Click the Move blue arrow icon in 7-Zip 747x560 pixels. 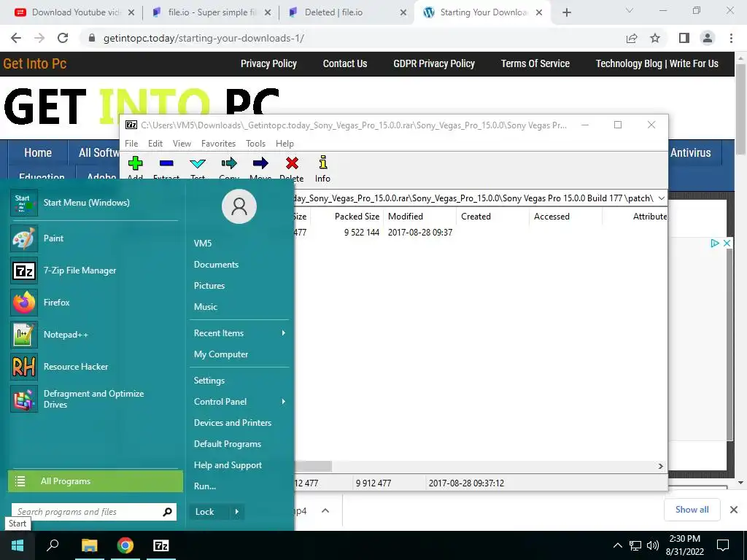260,163
